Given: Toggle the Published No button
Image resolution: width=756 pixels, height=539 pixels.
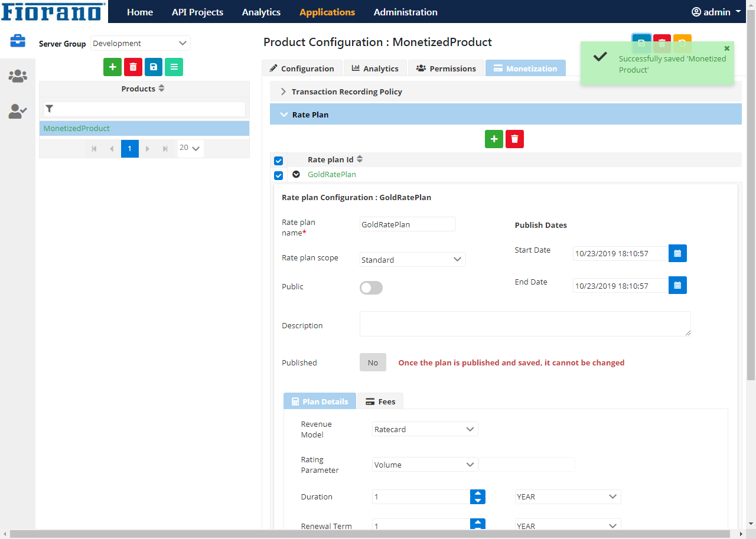Looking at the screenshot, I should click(x=373, y=362).
